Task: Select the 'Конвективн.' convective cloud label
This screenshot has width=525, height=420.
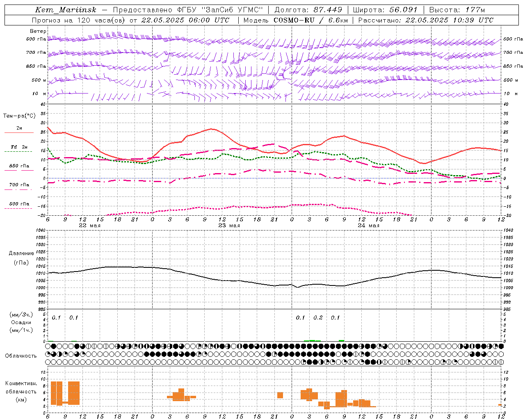Action: pos(21,383)
